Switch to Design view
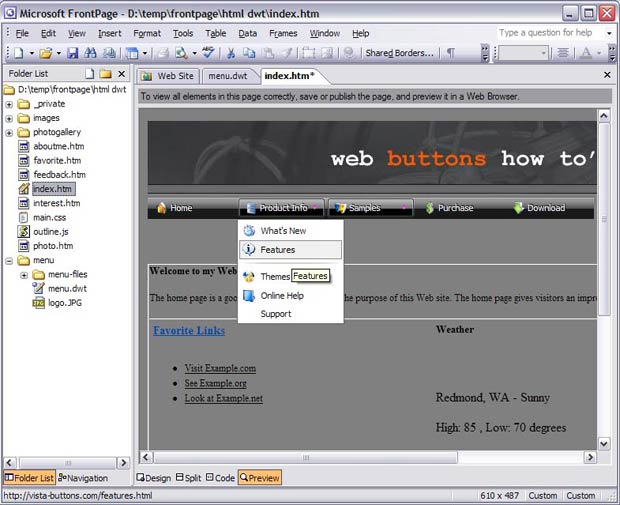This screenshot has width=620, height=505. tap(153, 478)
